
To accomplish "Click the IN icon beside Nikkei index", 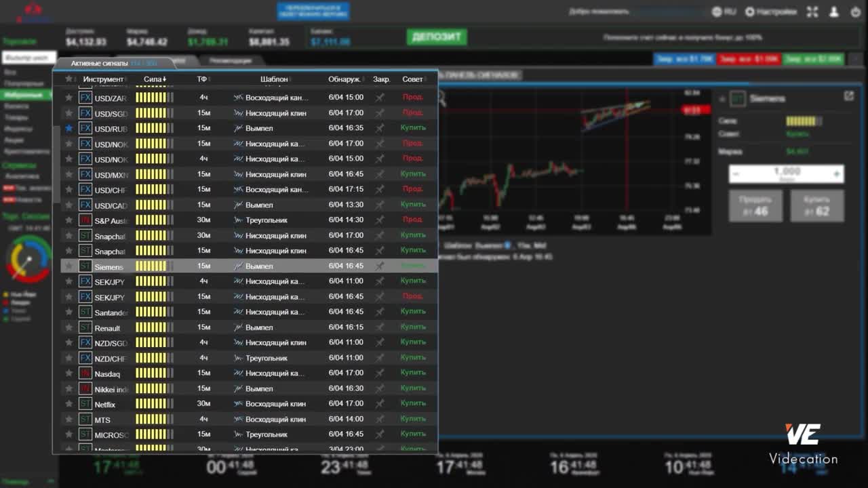I will click(x=85, y=389).
